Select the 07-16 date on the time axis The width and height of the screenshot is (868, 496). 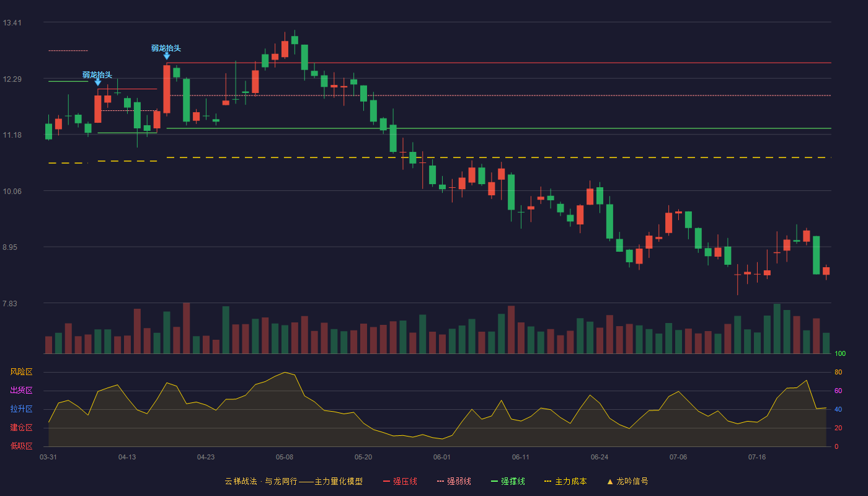757,457
